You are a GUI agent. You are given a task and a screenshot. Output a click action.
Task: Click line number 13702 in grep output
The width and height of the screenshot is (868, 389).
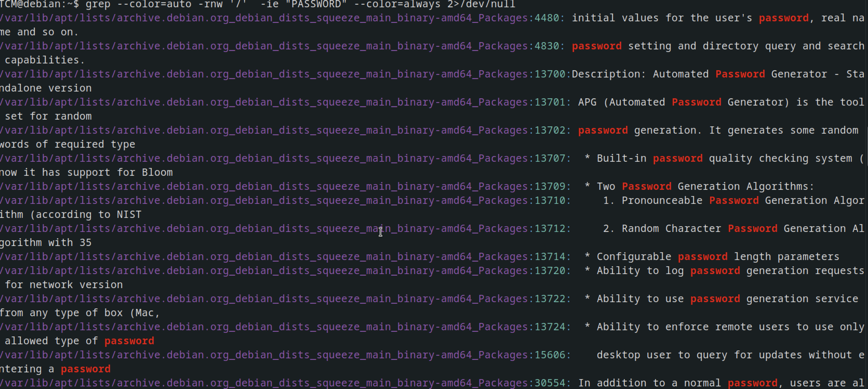tap(550, 130)
